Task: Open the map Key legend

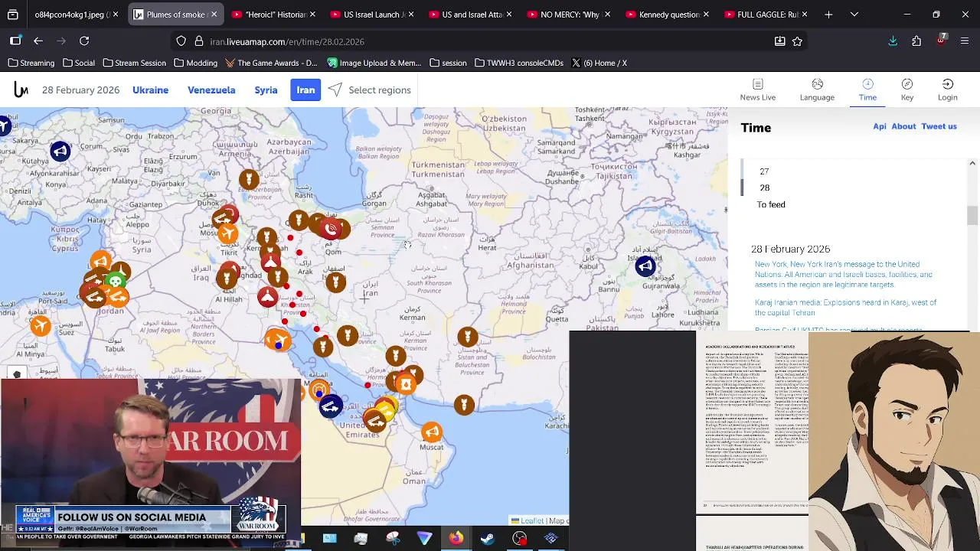Action: (907, 90)
